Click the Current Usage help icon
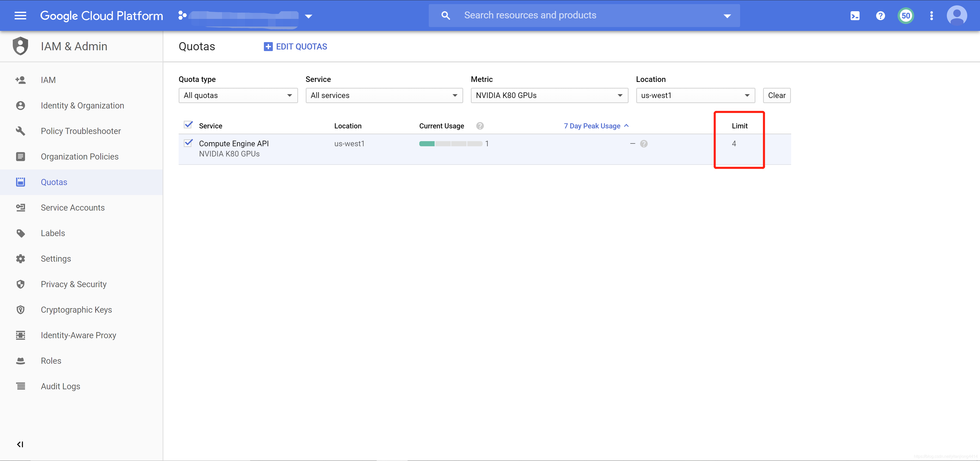Viewport: 980px width, 461px height. (480, 126)
